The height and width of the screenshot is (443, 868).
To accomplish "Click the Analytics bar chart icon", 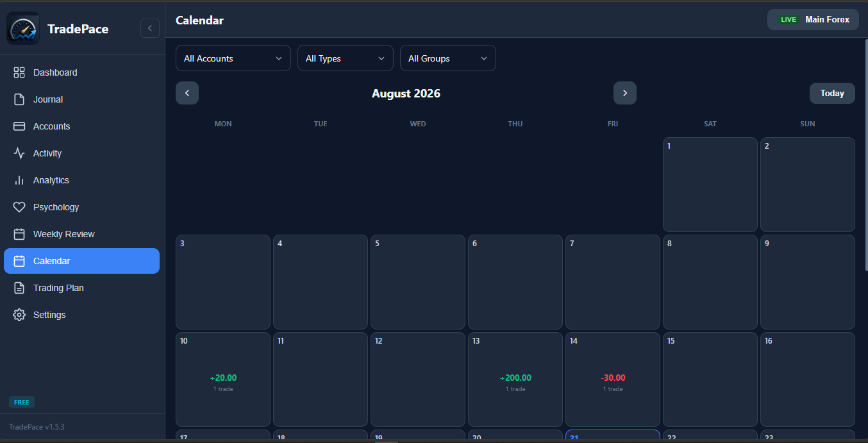I will pos(19,180).
